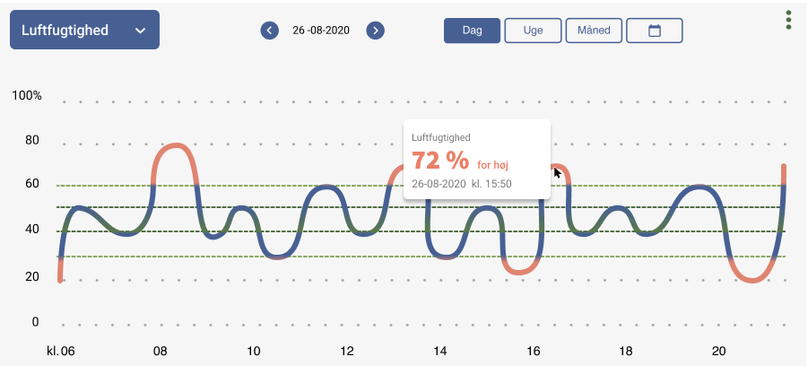Click the red curve start at kl. 06
808x366 pixels.
click(x=60, y=270)
